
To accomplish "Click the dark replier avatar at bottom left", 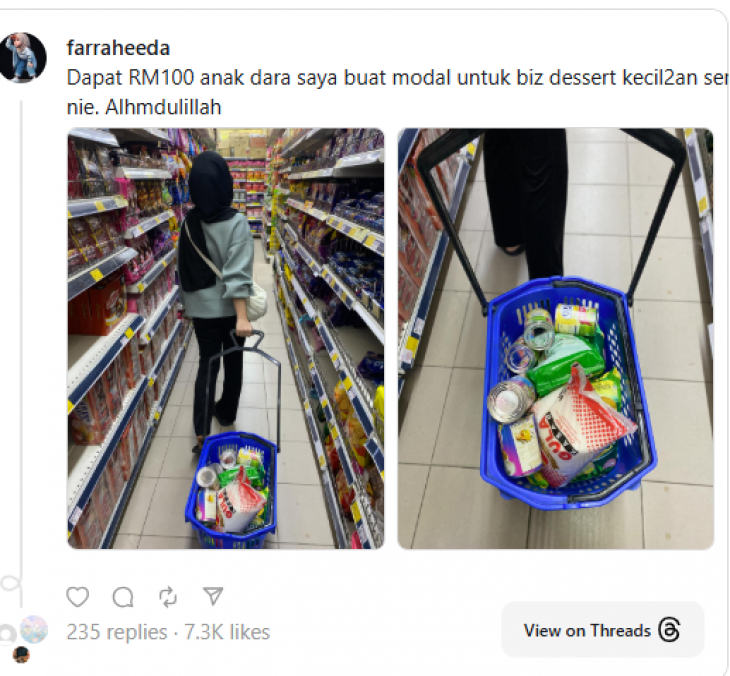I will (x=21, y=655).
